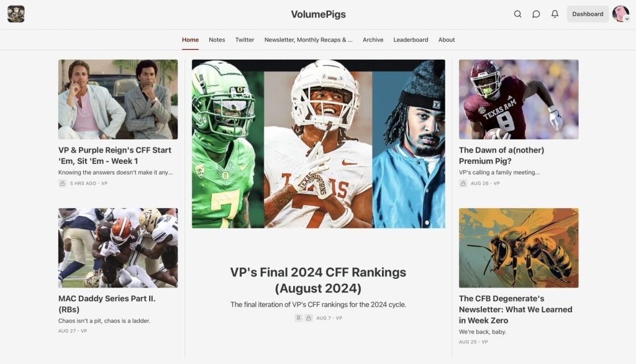Click the lock icon beside AUG 26

click(x=463, y=183)
